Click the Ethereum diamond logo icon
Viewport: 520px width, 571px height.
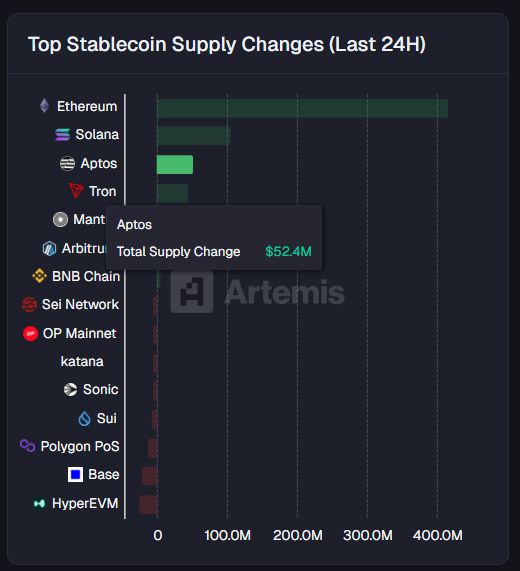[44, 106]
